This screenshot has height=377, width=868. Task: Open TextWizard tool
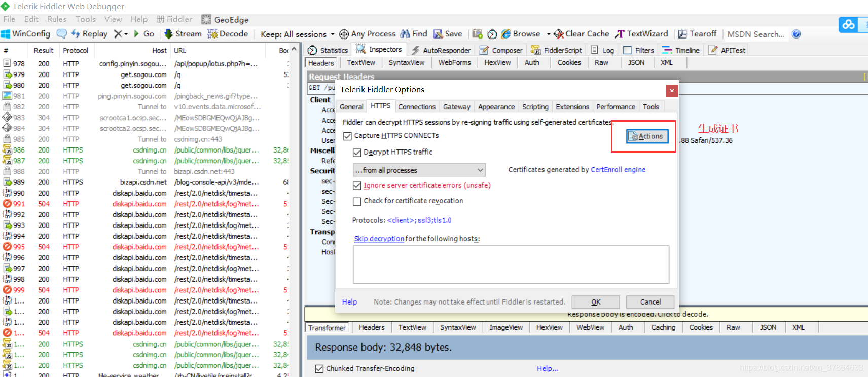tap(641, 34)
